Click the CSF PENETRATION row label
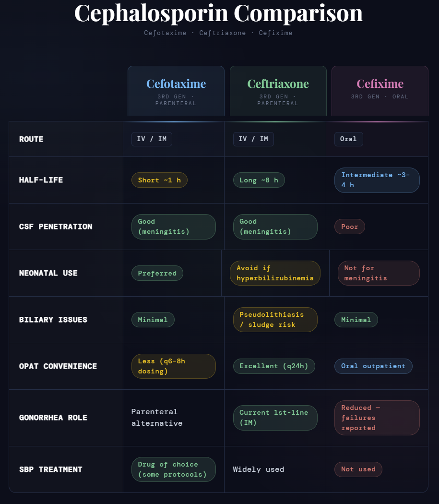439x504 pixels. point(56,227)
